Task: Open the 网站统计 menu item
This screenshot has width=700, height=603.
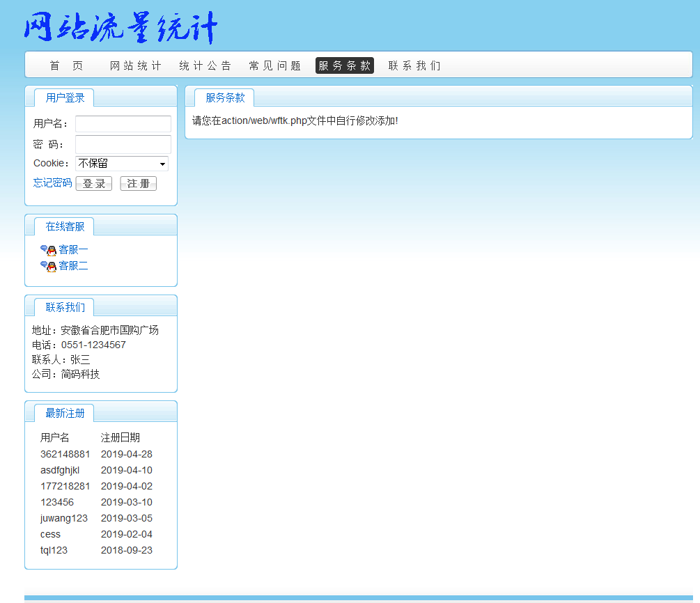Action: click(x=135, y=65)
